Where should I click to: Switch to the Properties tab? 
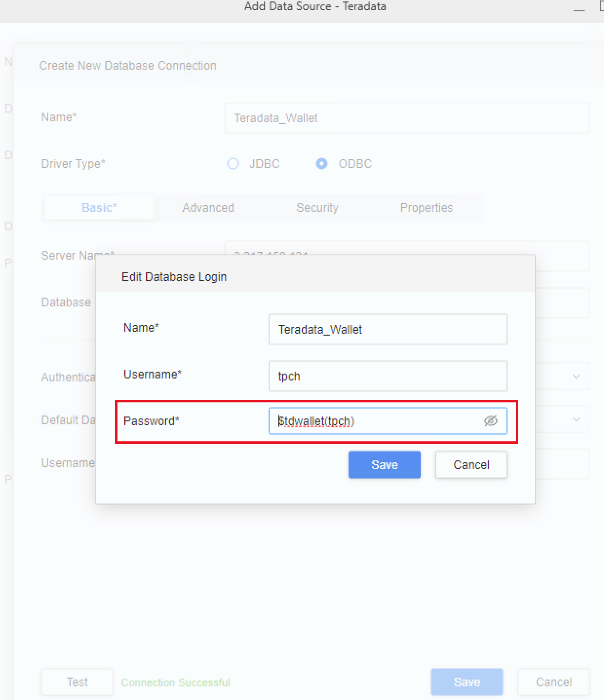coord(426,208)
